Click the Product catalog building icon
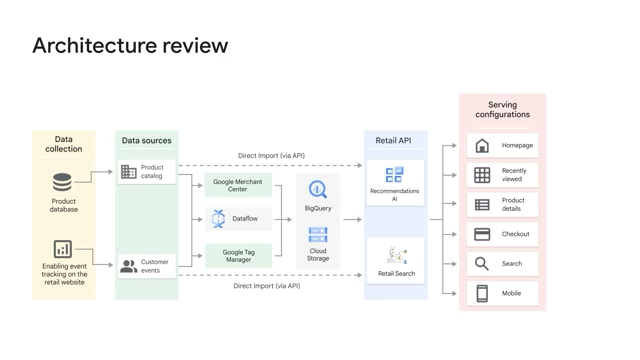Screen dimensions: 640x360 pyautogui.click(x=129, y=172)
